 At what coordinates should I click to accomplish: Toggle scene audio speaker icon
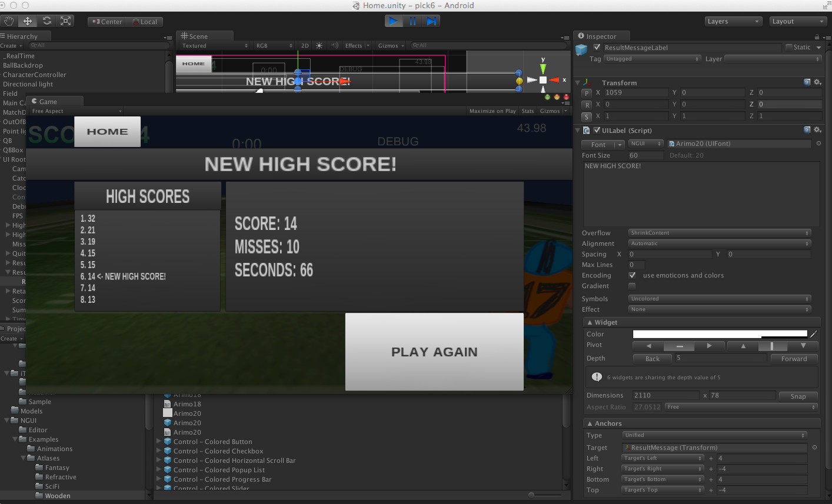point(335,45)
